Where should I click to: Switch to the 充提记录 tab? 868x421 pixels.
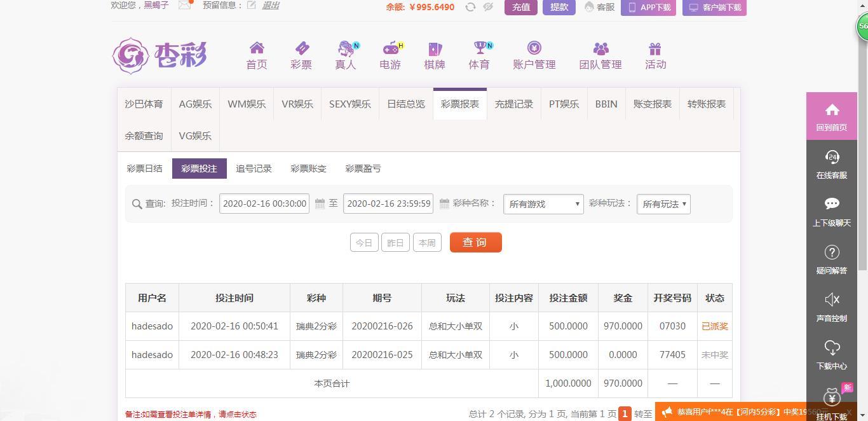pyautogui.click(x=513, y=104)
